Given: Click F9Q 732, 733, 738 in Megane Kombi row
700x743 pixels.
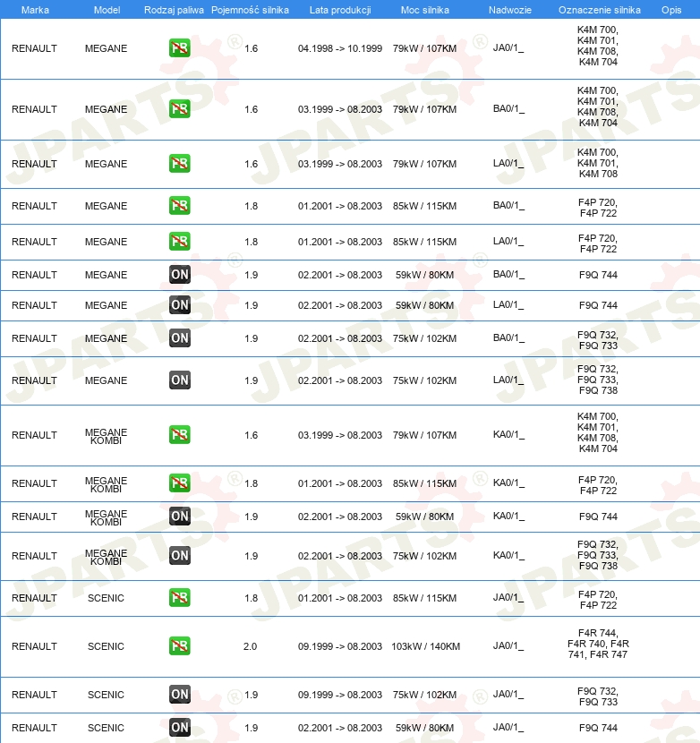Looking at the screenshot, I should (598, 555).
